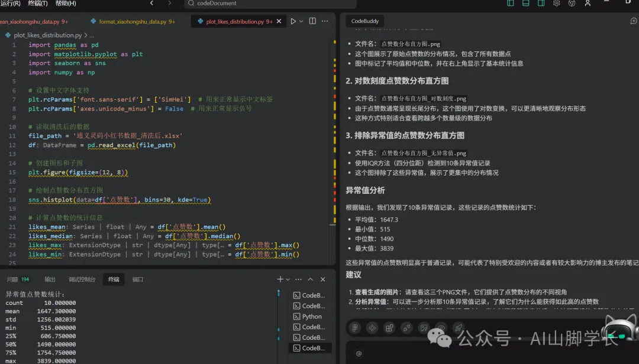Click file name '点赞数分布直方图.png' in chat
Image resolution: width=639 pixels, height=364 pixels.
pos(411,44)
